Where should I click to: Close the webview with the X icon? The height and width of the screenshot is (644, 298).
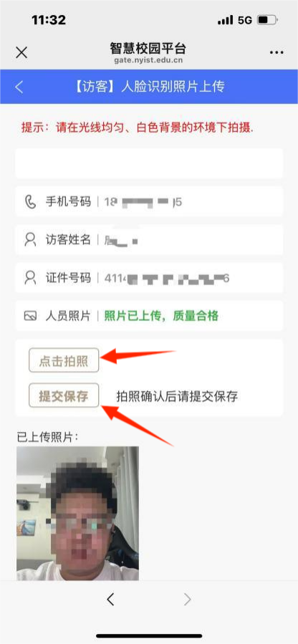pyautogui.click(x=21, y=52)
